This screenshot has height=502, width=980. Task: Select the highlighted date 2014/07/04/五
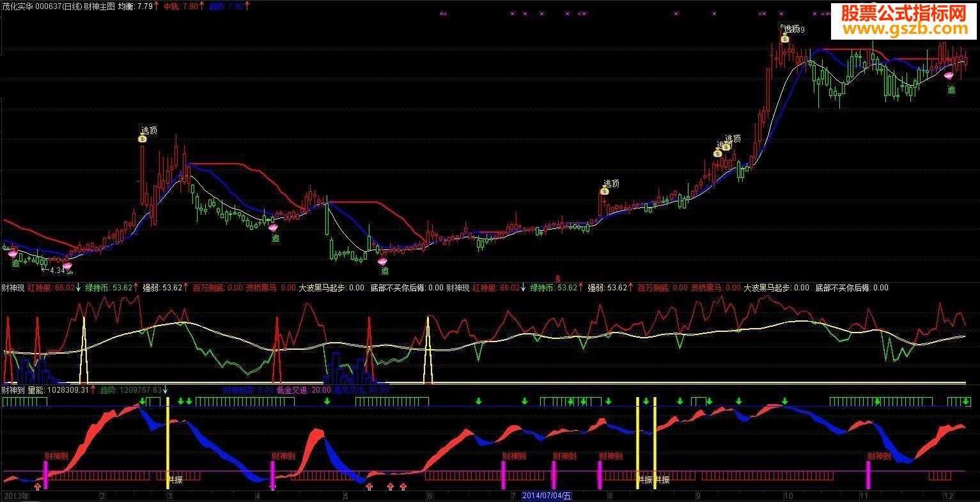pos(547,496)
